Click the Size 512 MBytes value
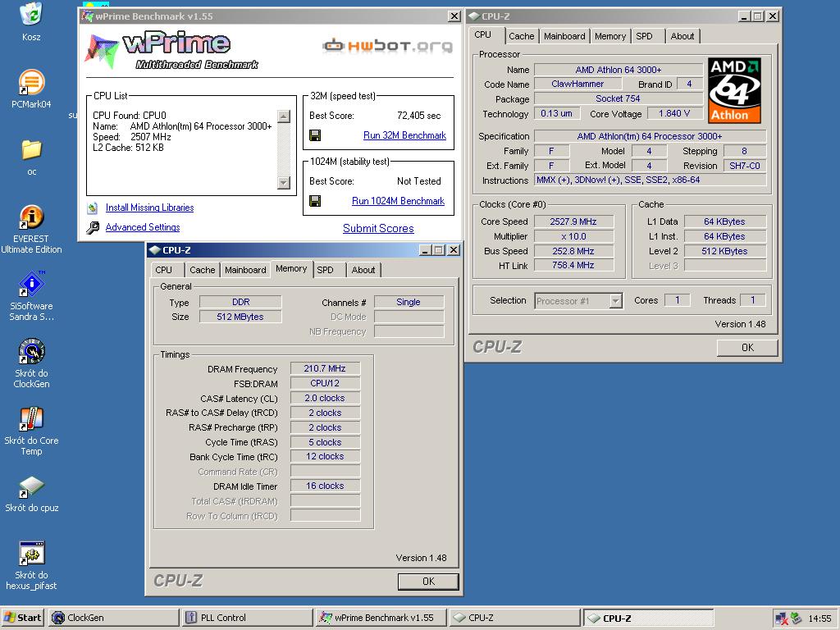840x630 pixels. [240, 317]
